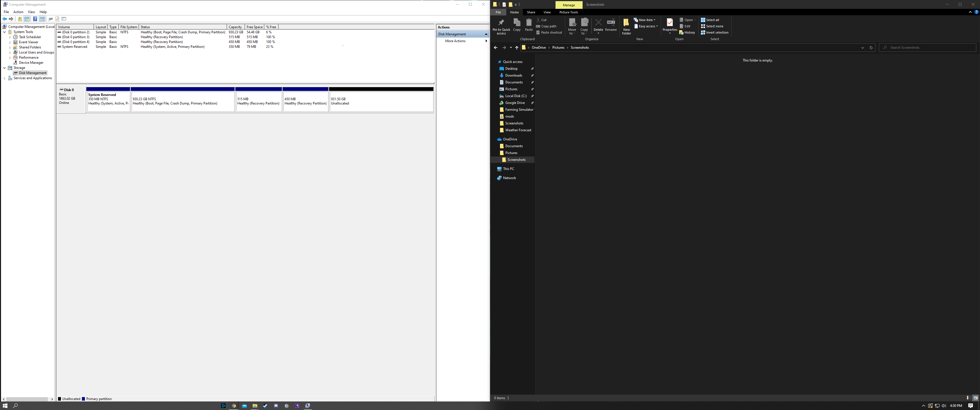Sort by Capacity column header
This screenshot has width=980, height=410.
(x=236, y=27)
